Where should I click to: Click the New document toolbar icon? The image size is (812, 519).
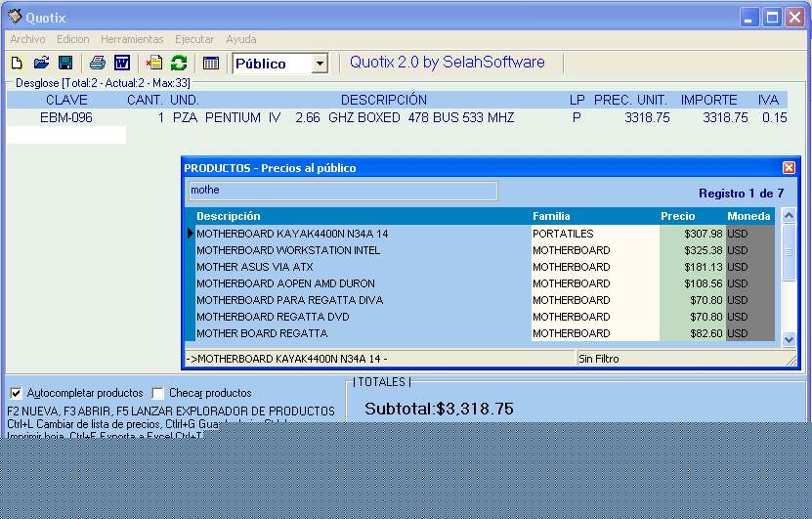(x=17, y=64)
